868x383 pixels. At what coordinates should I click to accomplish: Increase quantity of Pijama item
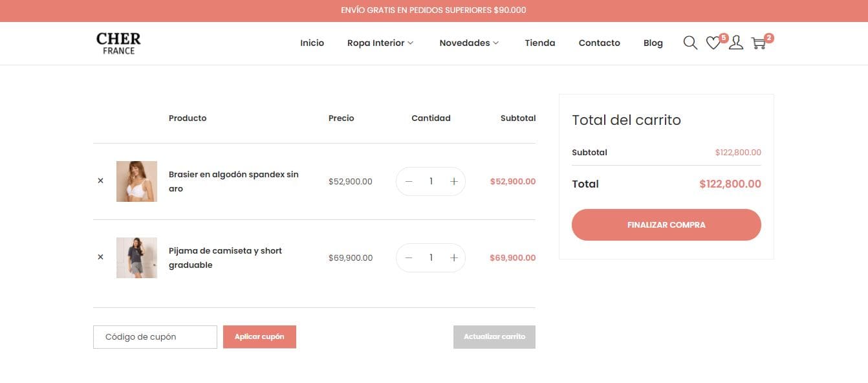454,257
